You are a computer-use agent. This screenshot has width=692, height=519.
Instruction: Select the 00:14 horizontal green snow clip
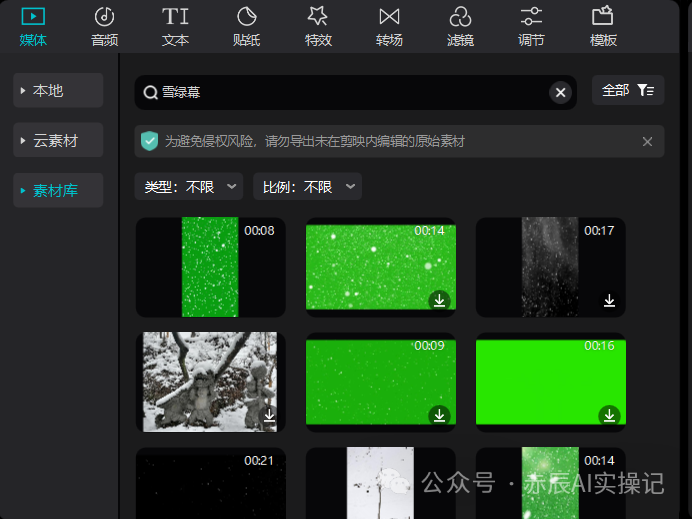click(x=380, y=267)
